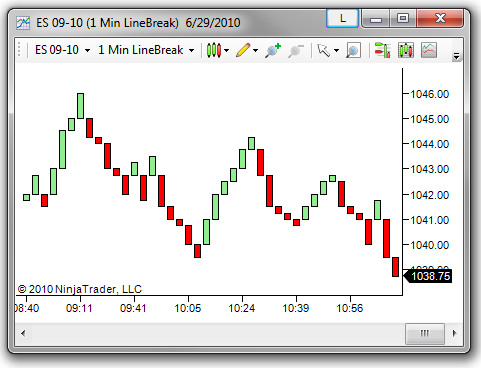Click the 1042.00 price axis label

point(430,195)
